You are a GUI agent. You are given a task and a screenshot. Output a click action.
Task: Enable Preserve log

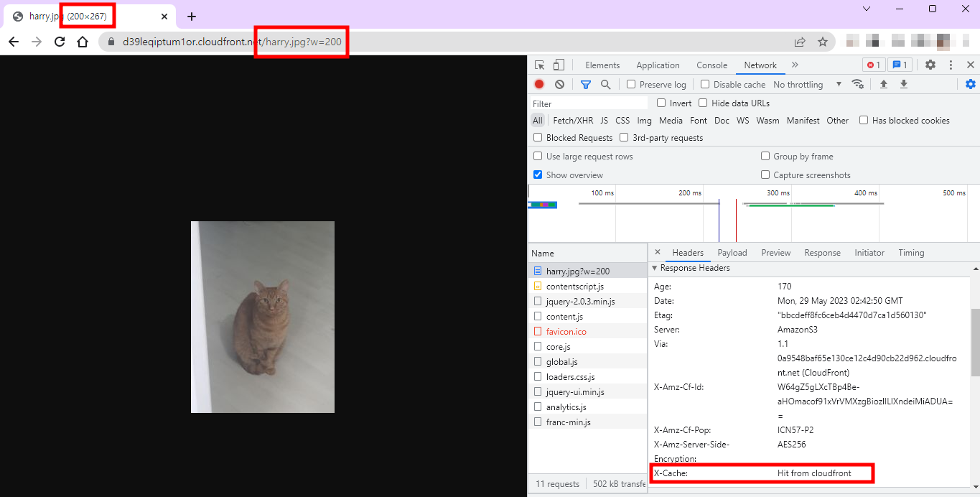(x=631, y=84)
